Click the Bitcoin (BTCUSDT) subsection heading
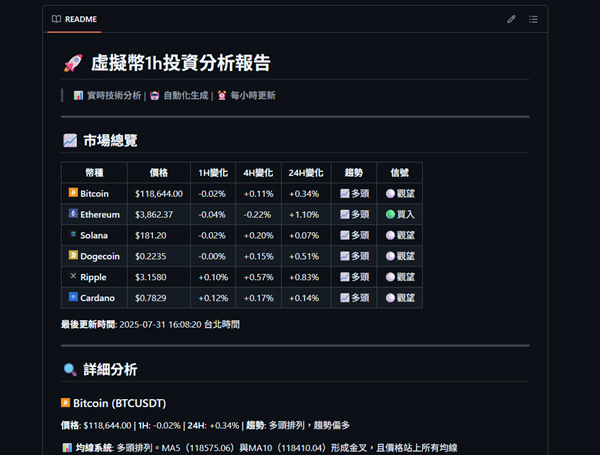The width and height of the screenshot is (600, 455). coord(119,403)
